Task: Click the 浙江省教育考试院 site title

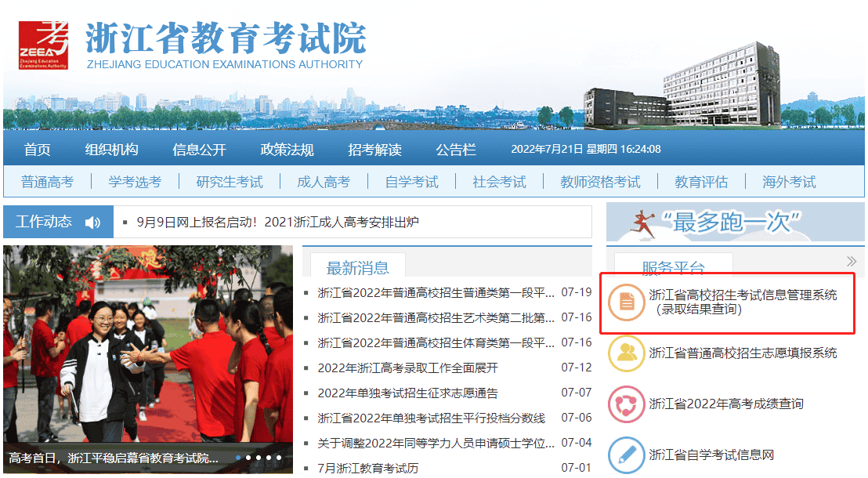Action: (x=226, y=38)
